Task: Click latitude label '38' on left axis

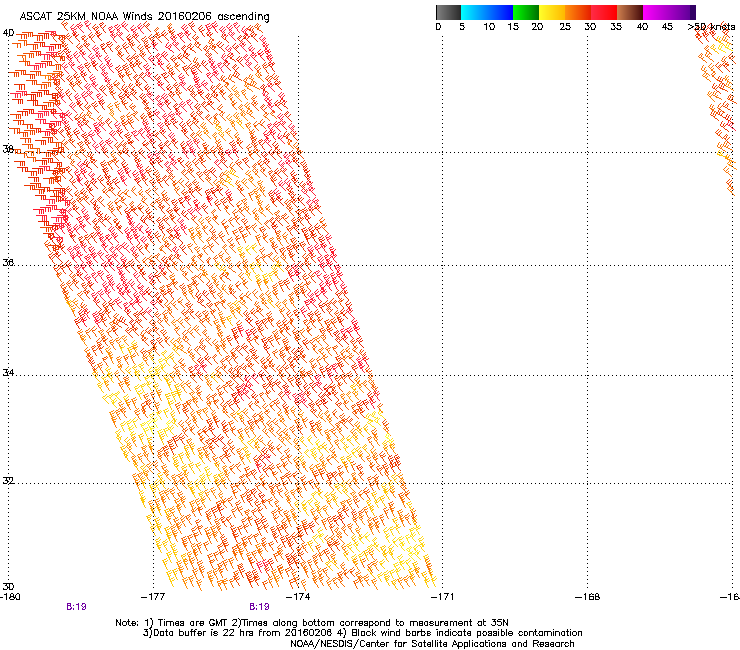Action: coord(8,149)
